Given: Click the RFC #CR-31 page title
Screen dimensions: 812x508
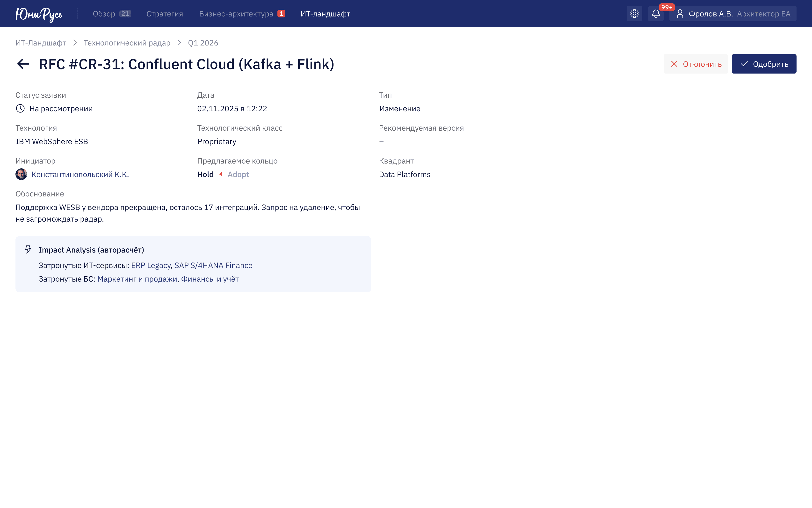Looking at the screenshot, I should (187, 64).
